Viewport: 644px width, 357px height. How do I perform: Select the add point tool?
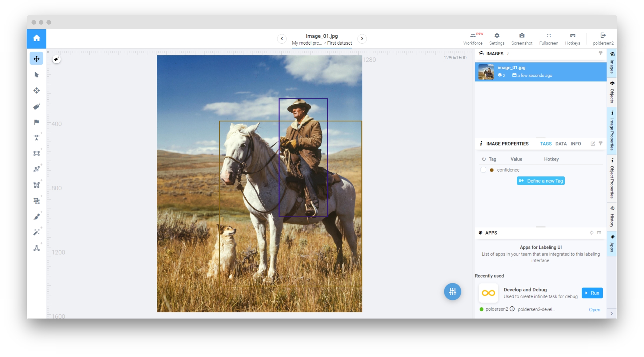(x=37, y=137)
